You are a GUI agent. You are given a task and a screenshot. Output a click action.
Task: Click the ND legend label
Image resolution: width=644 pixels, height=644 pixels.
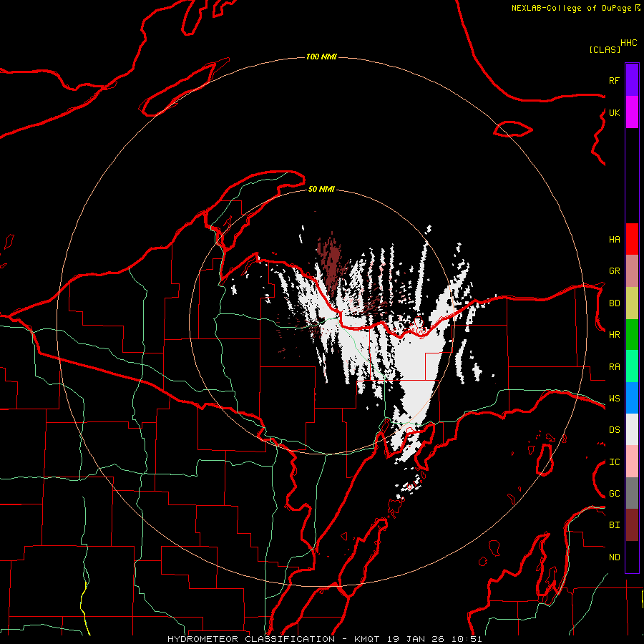(614, 557)
